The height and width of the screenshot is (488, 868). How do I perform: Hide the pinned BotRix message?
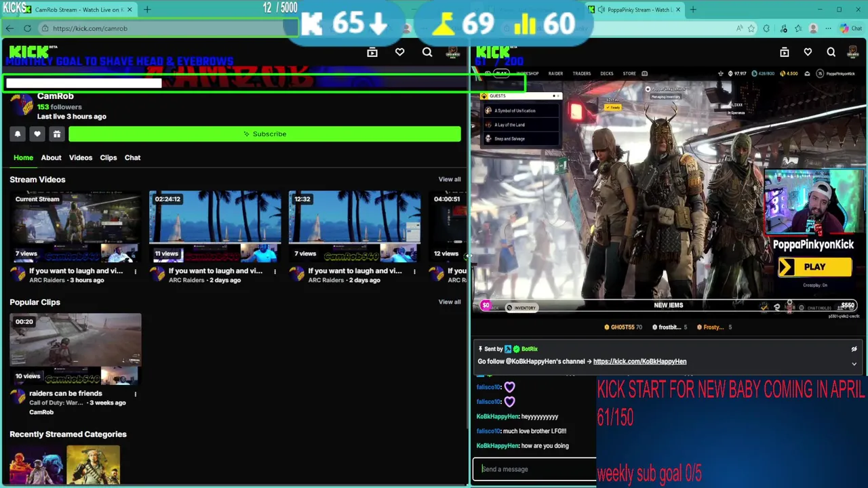(854, 349)
